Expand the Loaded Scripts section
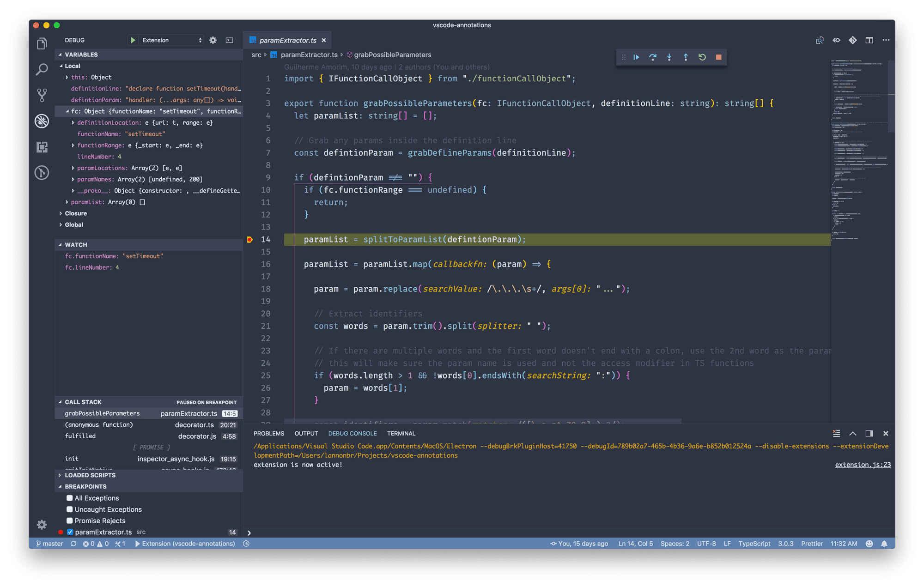Image resolution: width=924 pixels, height=587 pixels. click(x=90, y=475)
